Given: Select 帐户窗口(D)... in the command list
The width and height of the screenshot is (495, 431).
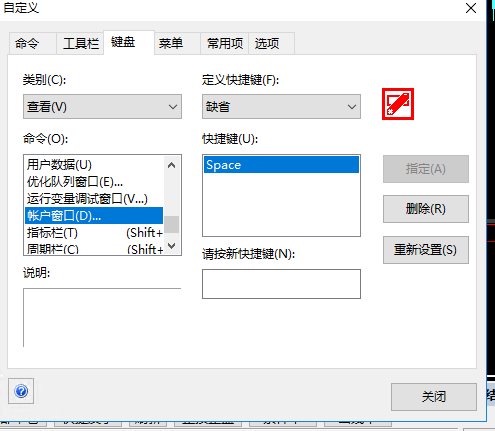Looking at the screenshot, I should 94,216.
